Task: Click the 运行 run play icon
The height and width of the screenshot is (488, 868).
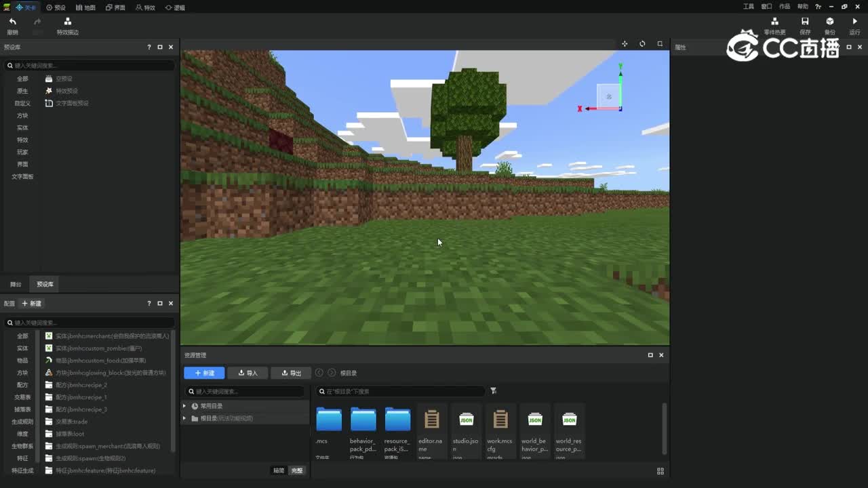Action: [854, 22]
